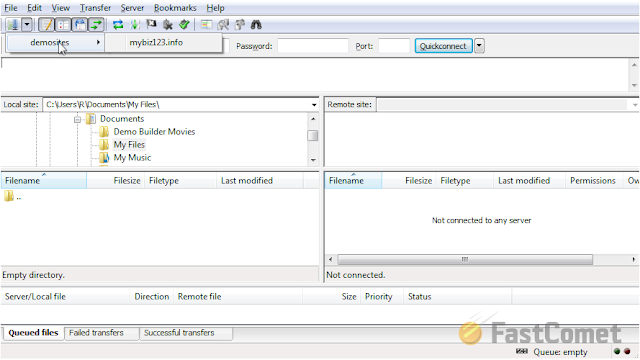Open the View menu

coord(60,8)
